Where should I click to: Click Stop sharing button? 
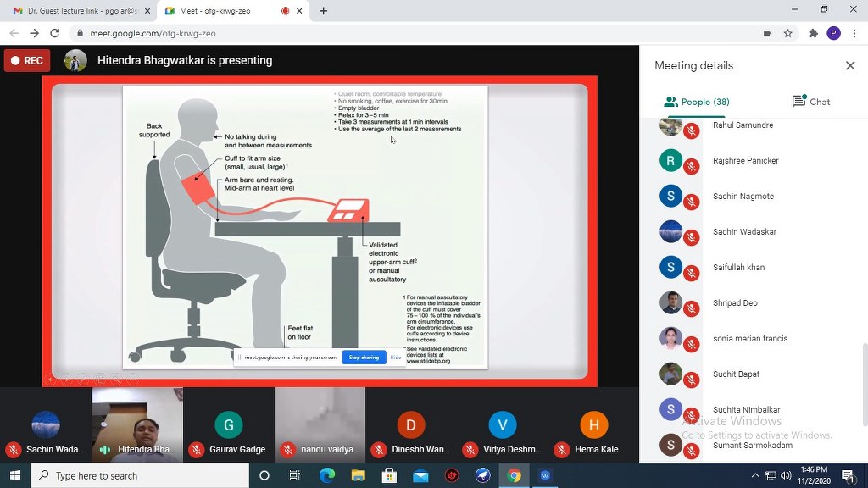point(364,358)
